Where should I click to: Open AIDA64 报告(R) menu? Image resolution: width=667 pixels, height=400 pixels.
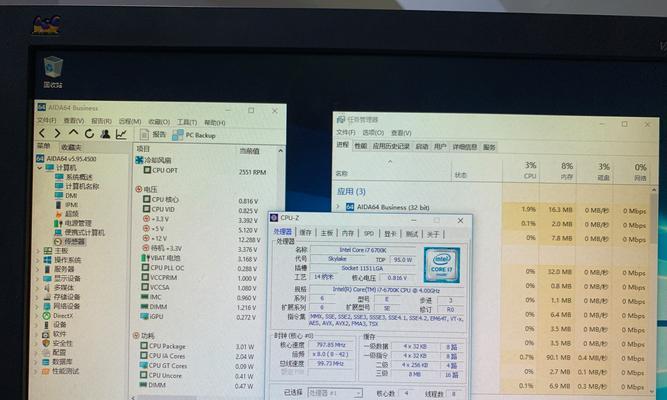coord(101,121)
